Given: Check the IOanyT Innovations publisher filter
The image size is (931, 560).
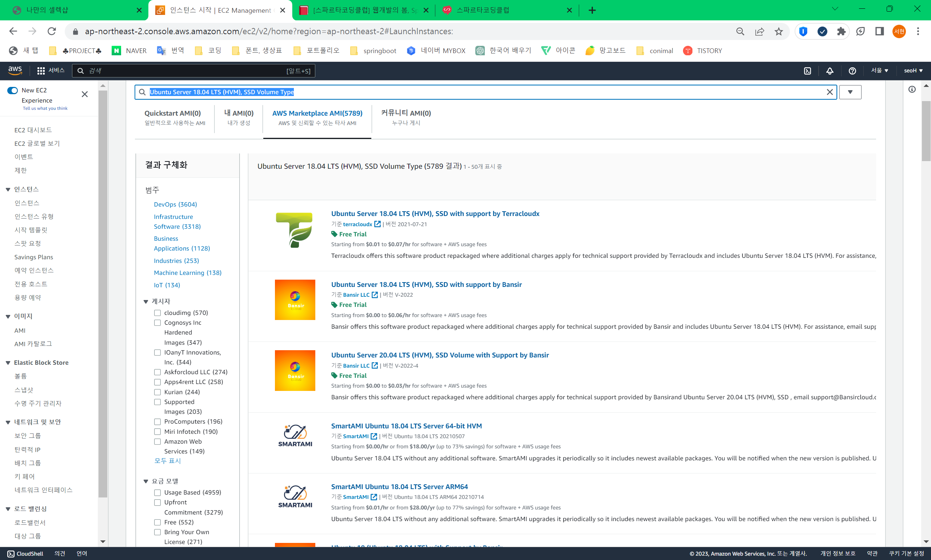Looking at the screenshot, I should pos(157,352).
